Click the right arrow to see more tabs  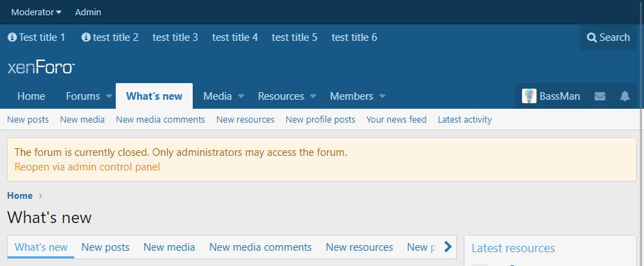click(448, 247)
